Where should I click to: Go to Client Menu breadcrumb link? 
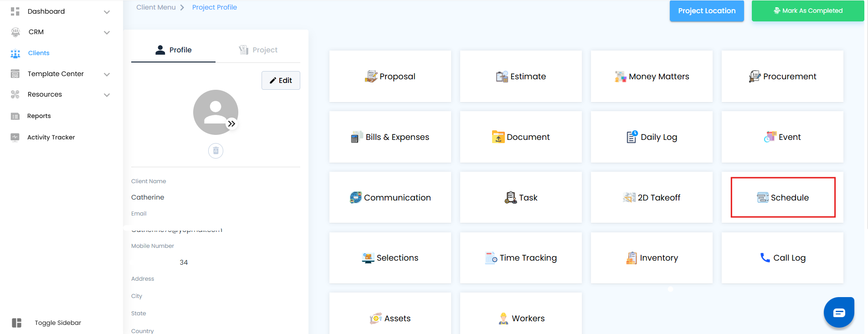click(x=156, y=7)
